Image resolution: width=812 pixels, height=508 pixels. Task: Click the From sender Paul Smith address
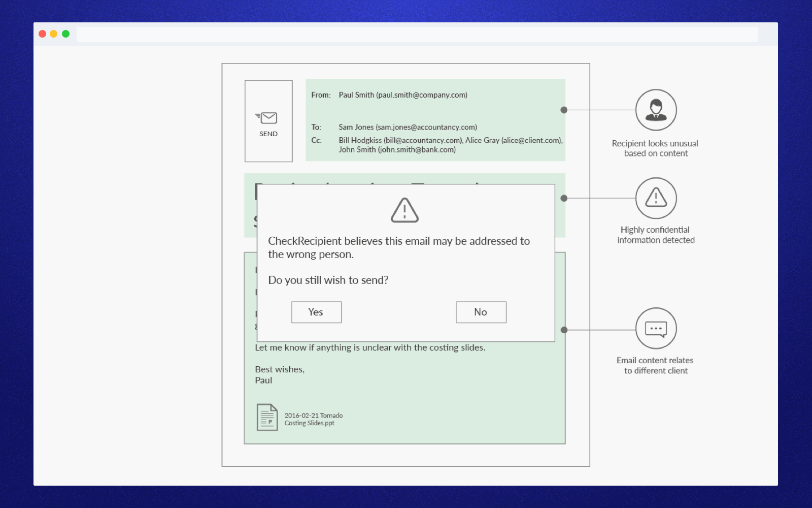[403, 95]
